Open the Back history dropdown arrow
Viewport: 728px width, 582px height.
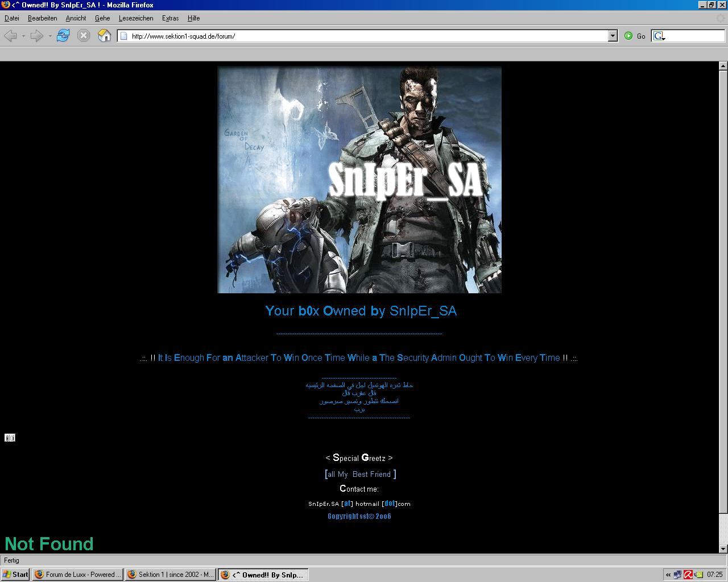[x=23, y=36]
